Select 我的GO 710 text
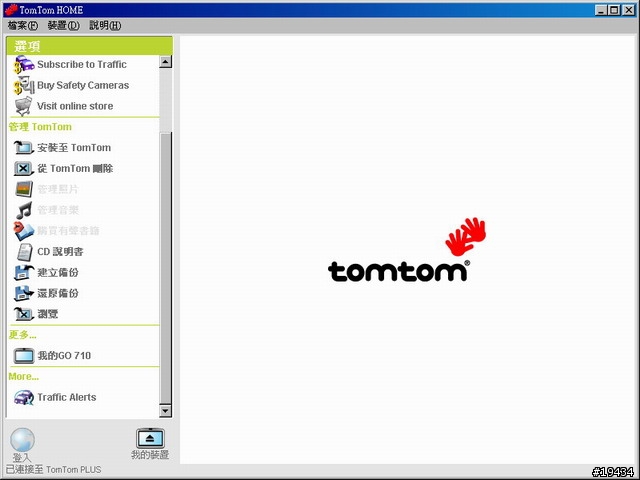640x480 pixels. 64,356
